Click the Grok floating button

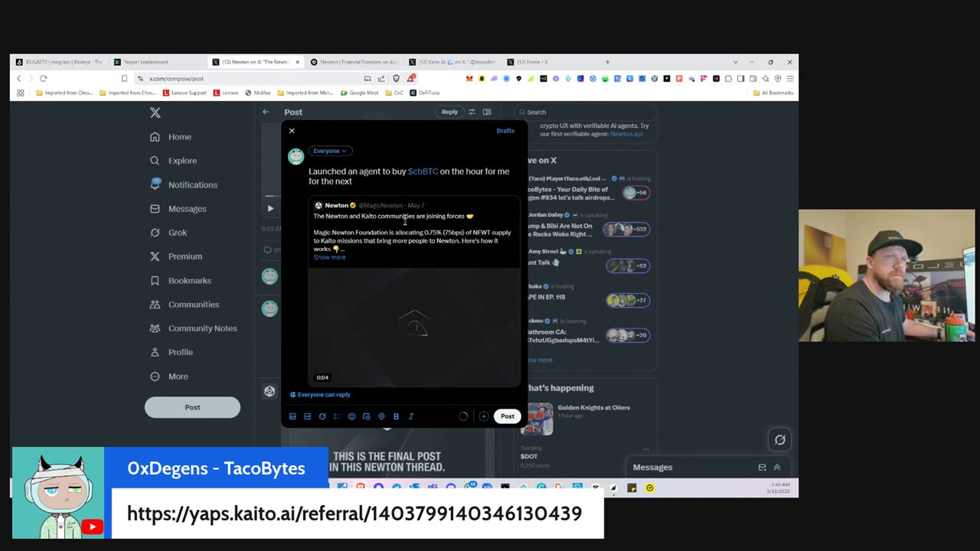click(779, 440)
